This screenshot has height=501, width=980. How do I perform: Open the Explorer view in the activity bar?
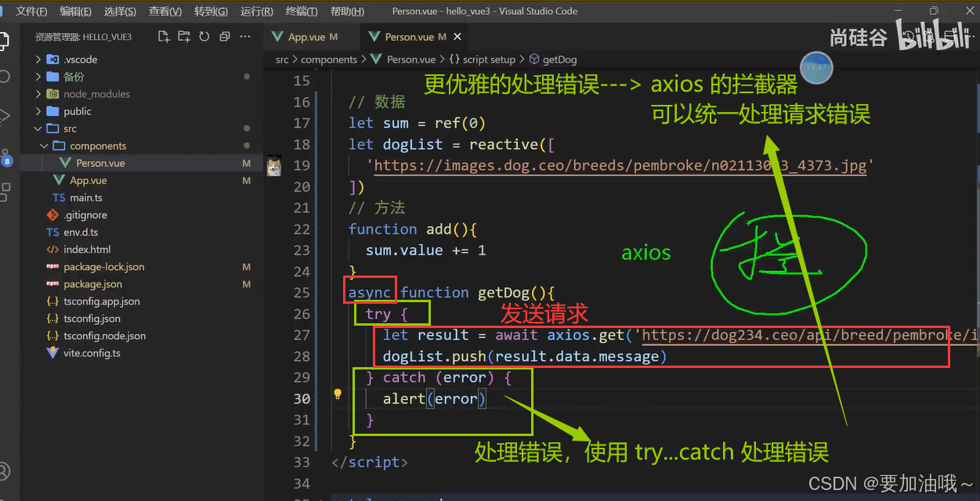[x=4, y=41]
